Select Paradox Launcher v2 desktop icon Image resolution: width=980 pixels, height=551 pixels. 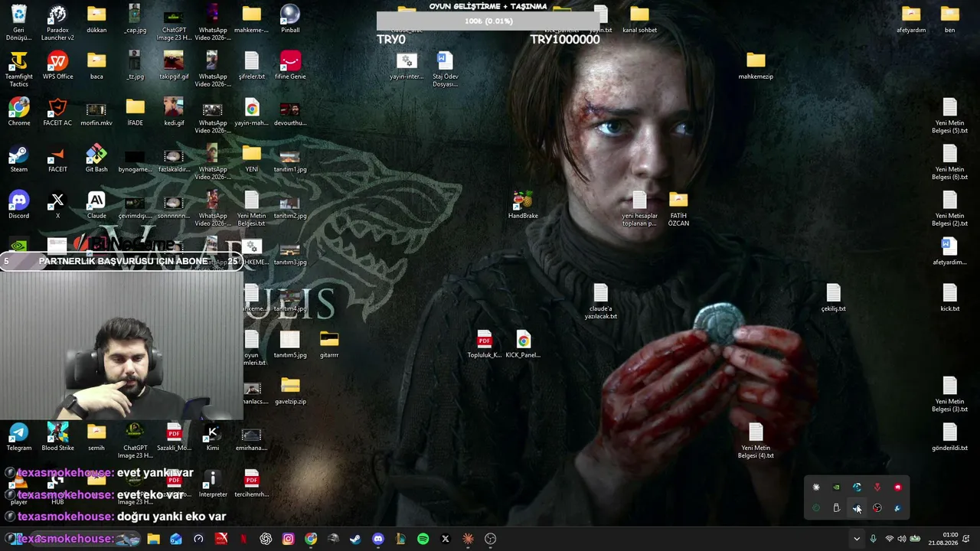coord(57,23)
